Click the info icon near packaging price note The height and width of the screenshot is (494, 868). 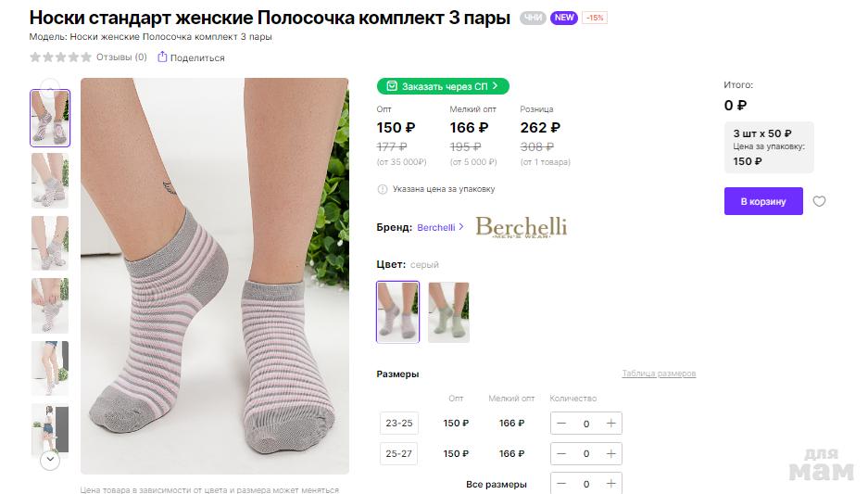[x=383, y=189]
